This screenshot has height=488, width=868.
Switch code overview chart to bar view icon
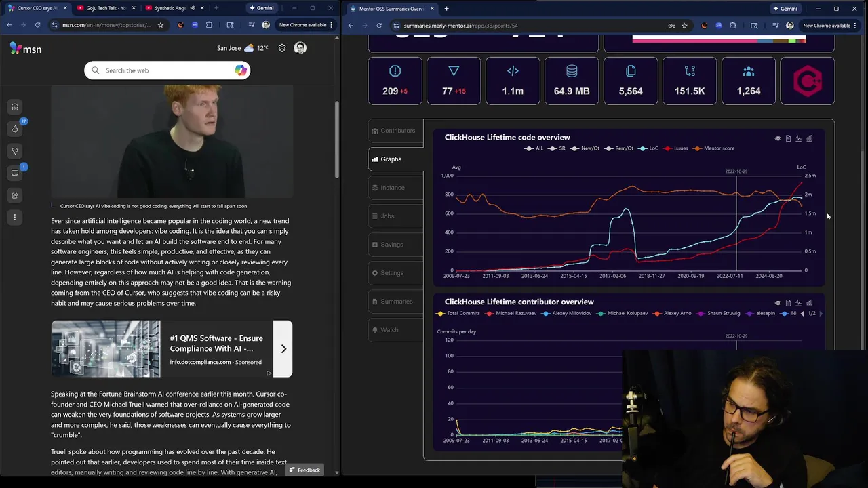click(809, 138)
